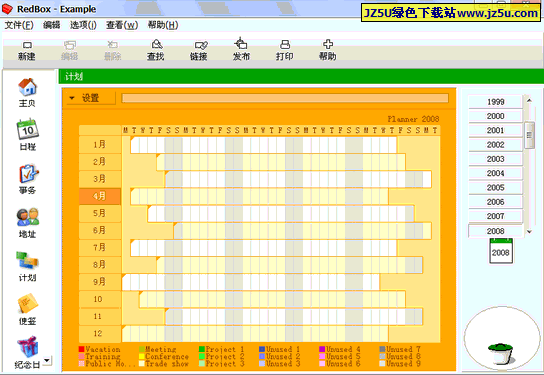Select year 2006 in the list
Viewport: 544px width, 375px height.
coord(495,202)
